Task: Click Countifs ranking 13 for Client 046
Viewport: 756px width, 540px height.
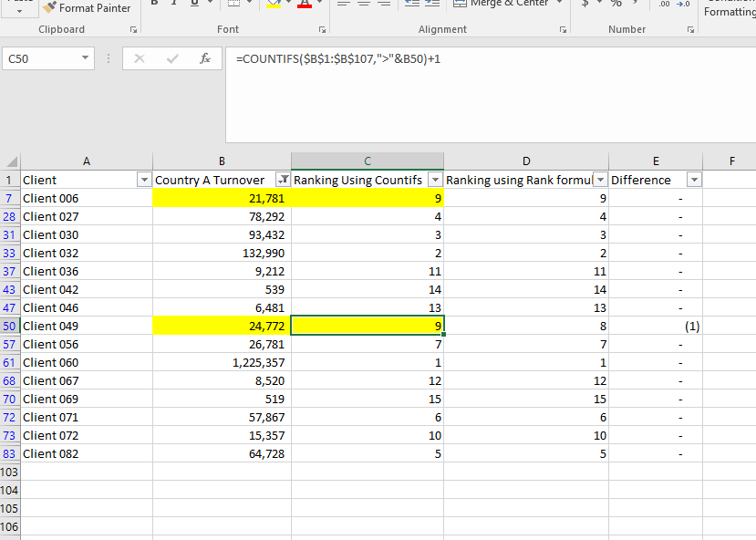Action: point(368,308)
